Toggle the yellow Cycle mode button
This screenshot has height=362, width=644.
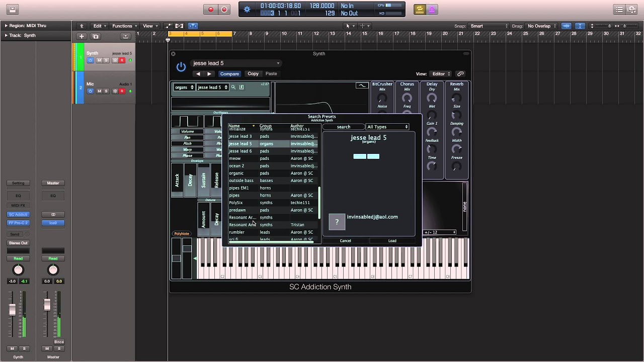[420, 10]
